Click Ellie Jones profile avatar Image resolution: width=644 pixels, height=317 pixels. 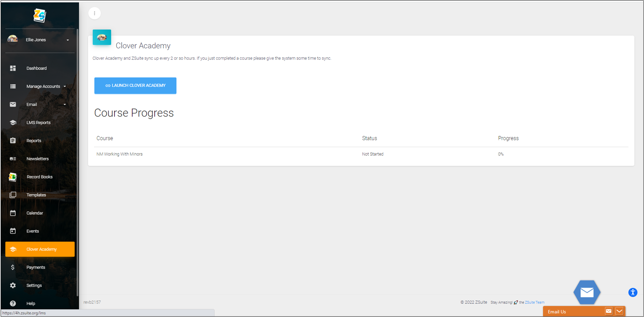[13, 39]
